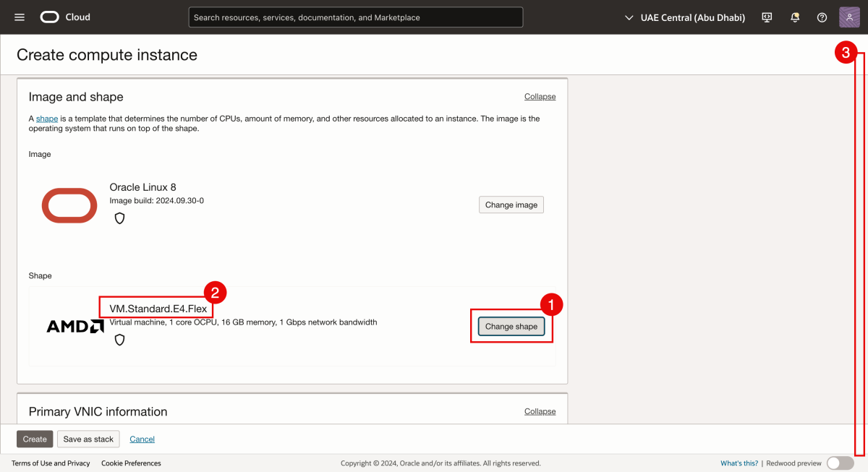Launch the Cloud Shell console icon
Image resolution: width=868 pixels, height=472 pixels.
pyautogui.click(x=766, y=17)
